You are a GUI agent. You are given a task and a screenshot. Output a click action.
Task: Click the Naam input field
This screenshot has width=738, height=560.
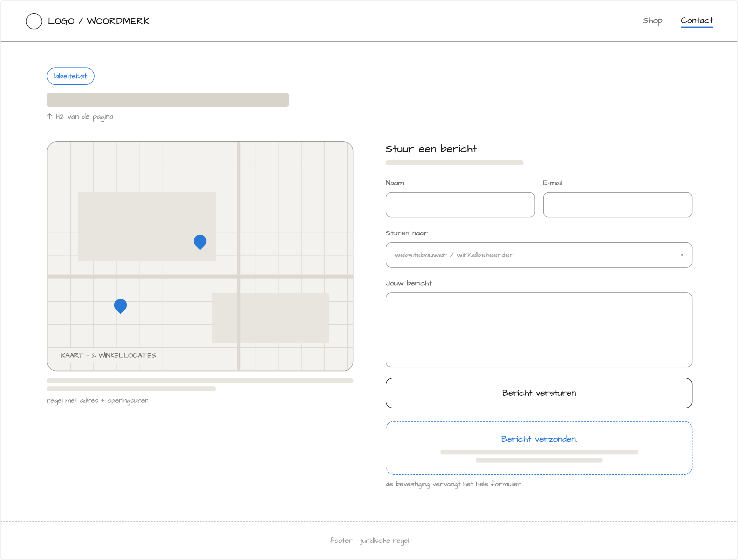coord(460,204)
